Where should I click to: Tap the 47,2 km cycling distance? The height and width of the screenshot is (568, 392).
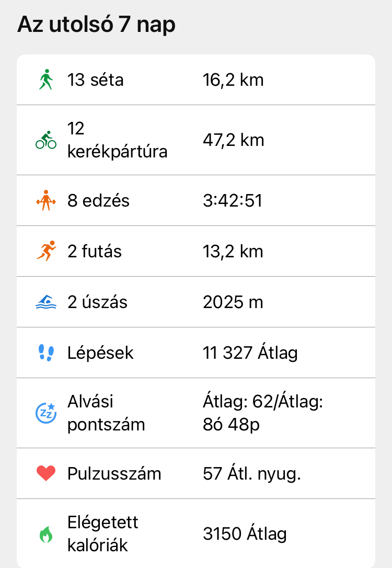[x=233, y=140]
